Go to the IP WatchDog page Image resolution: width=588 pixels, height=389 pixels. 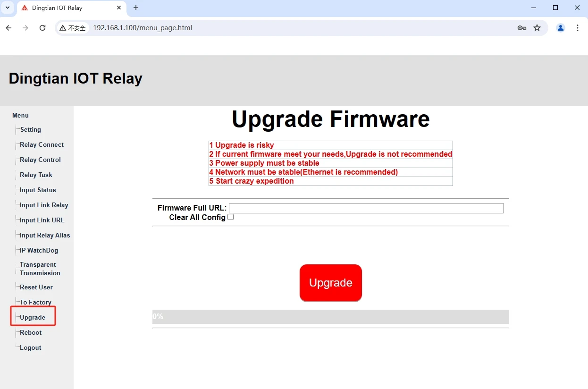pyautogui.click(x=39, y=250)
